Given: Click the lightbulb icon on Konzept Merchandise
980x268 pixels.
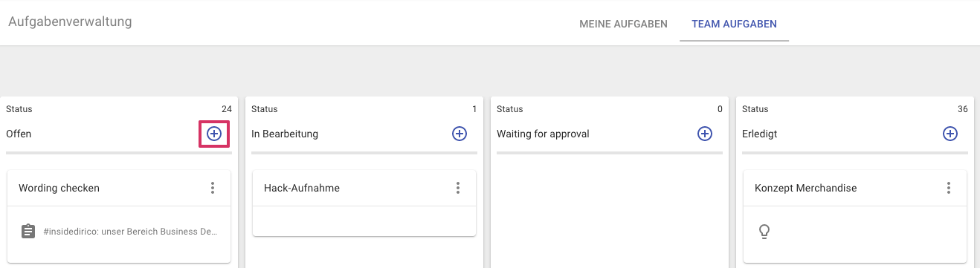Looking at the screenshot, I should point(764,232).
